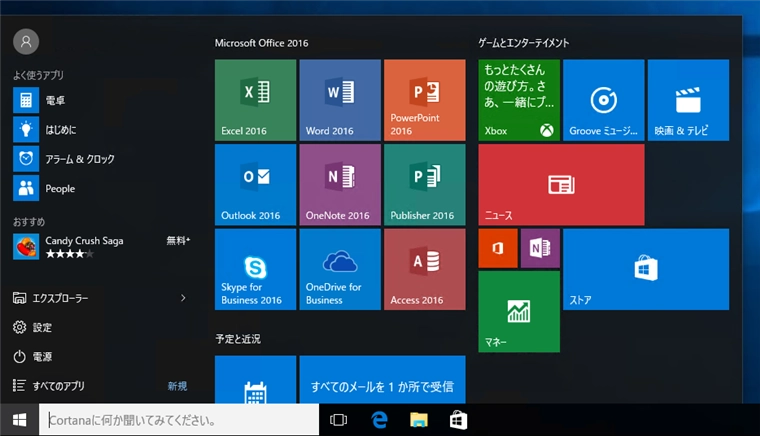
Task: Launch OneNote 2016 large tile
Action: click(x=340, y=185)
